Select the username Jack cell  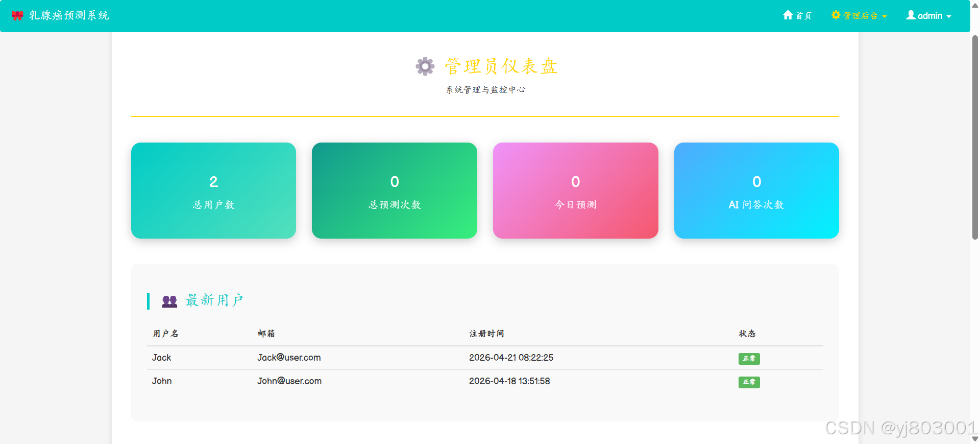tap(161, 358)
